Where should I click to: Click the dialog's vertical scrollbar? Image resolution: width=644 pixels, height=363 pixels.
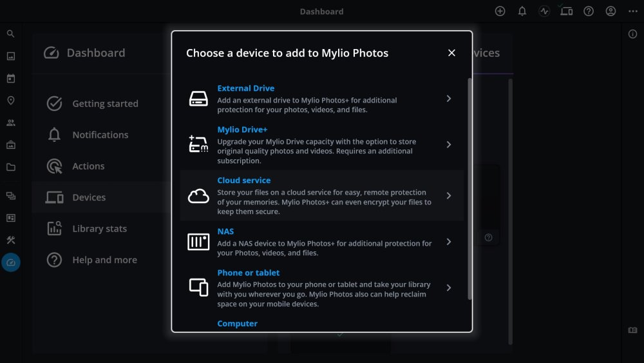pyautogui.click(x=469, y=189)
